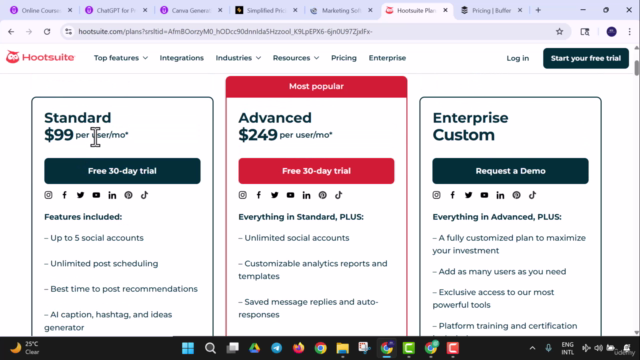640x360 pixels.
Task: Open Firefox from taskbar
Action: tap(298, 348)
